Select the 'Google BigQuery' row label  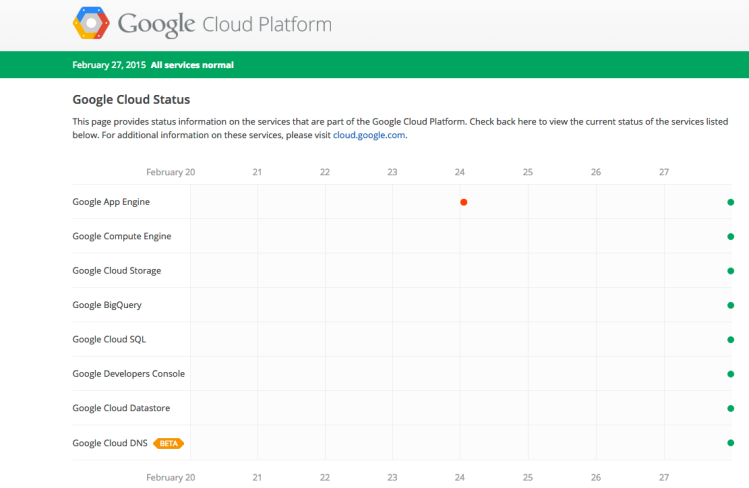[107, 305]
